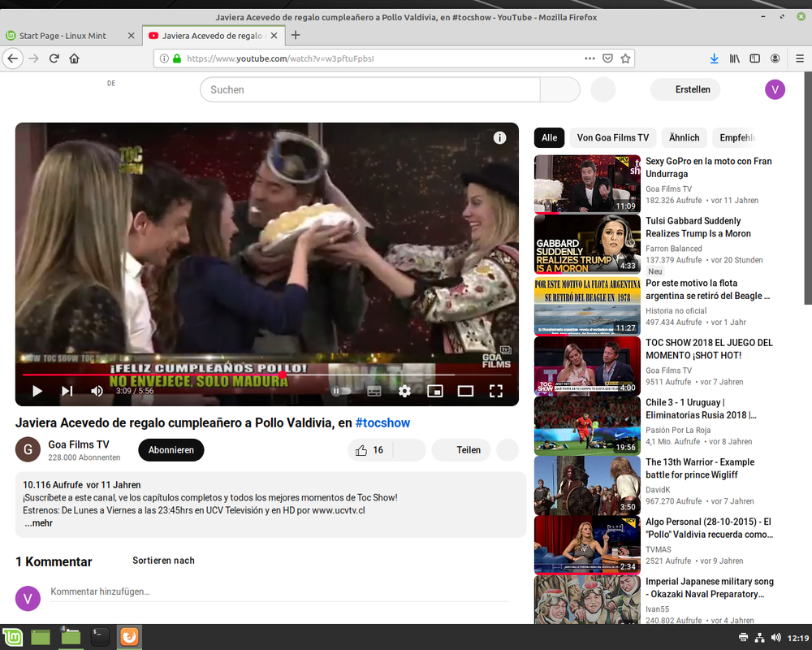Open the Farron Balanced channel name

click(673, 249)
